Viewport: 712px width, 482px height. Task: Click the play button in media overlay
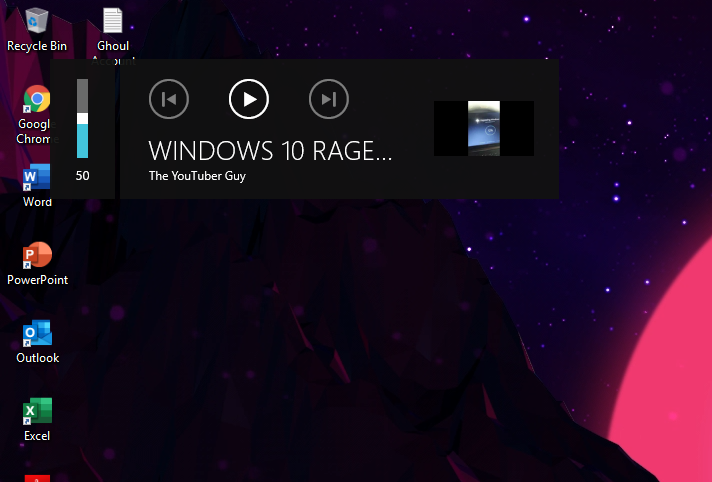[249, 99]
